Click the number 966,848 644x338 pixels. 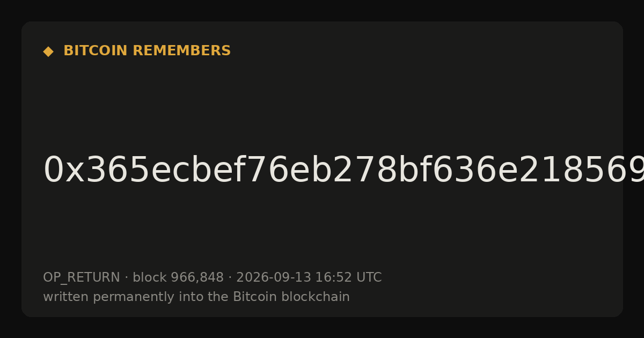click(x=197, y=277)
